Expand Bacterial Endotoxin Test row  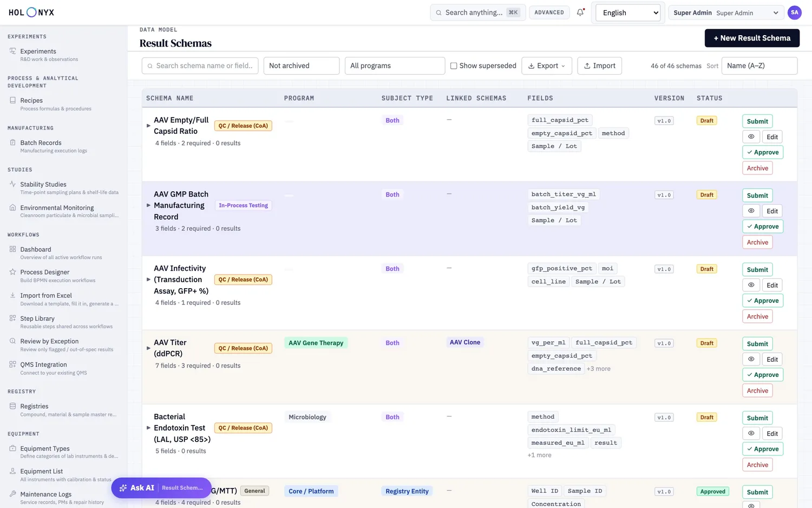[149, 428]
